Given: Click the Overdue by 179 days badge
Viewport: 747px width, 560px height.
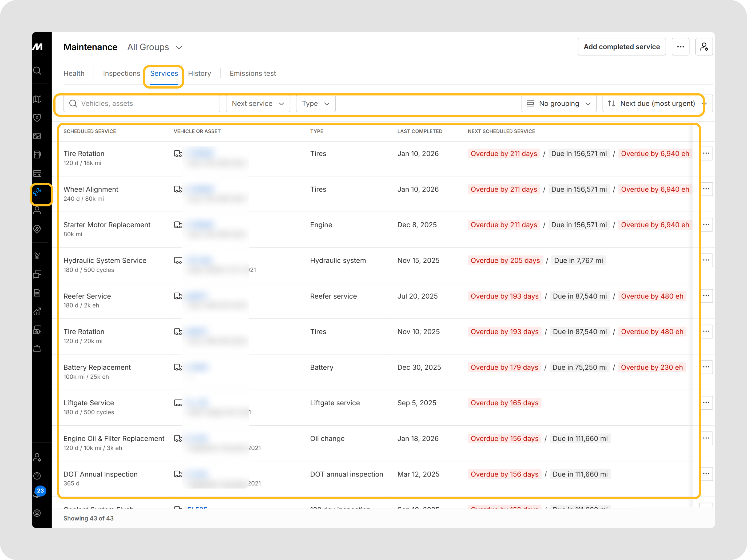Looking at the screenshot, I should [504, 367].
